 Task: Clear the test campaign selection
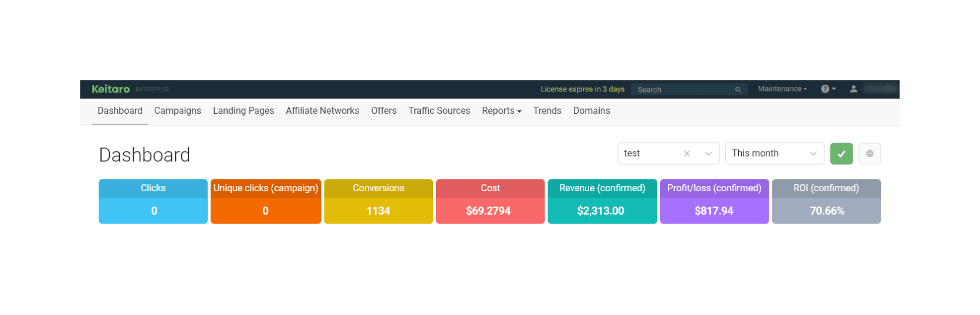(687, 154)
